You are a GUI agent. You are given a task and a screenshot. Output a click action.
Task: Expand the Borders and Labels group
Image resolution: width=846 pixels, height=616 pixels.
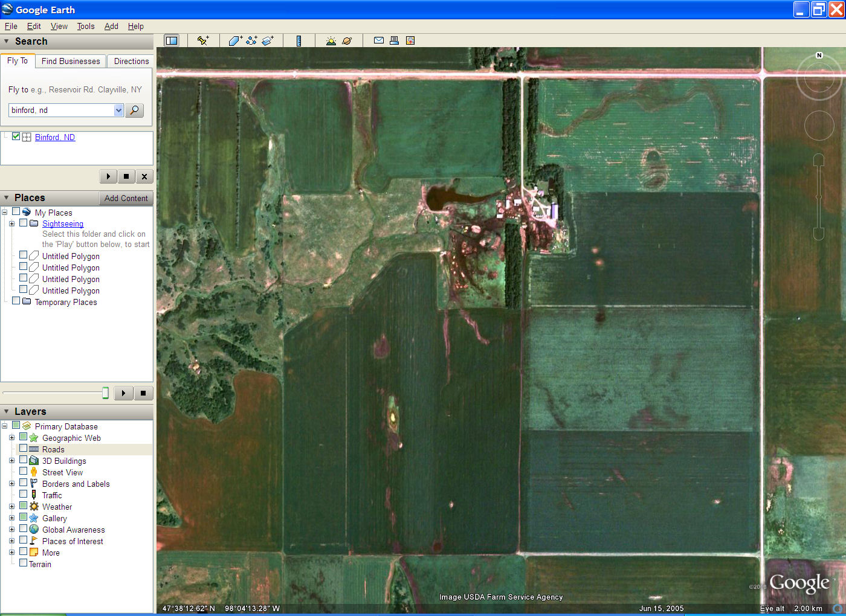pos(11,483)
